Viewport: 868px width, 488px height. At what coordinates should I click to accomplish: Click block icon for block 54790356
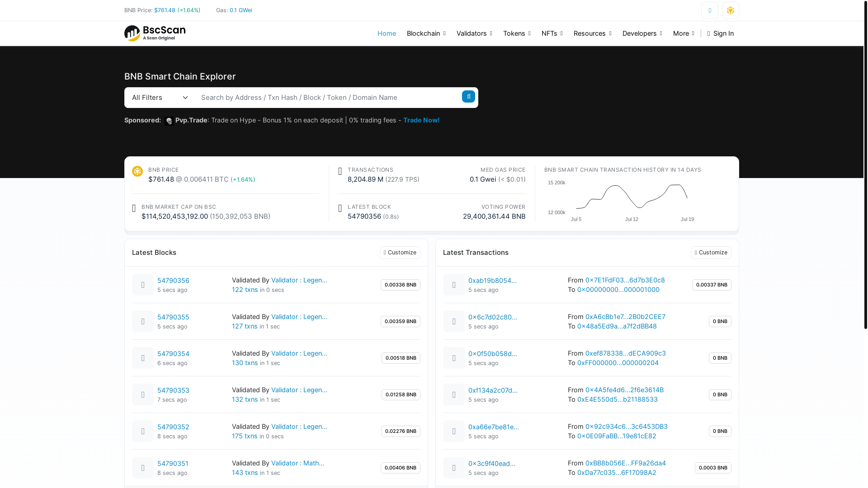coord(143,285)
